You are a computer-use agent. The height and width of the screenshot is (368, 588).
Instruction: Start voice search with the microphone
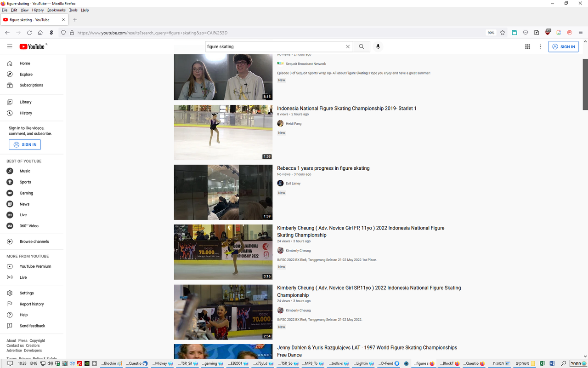[x=378, y=46]
